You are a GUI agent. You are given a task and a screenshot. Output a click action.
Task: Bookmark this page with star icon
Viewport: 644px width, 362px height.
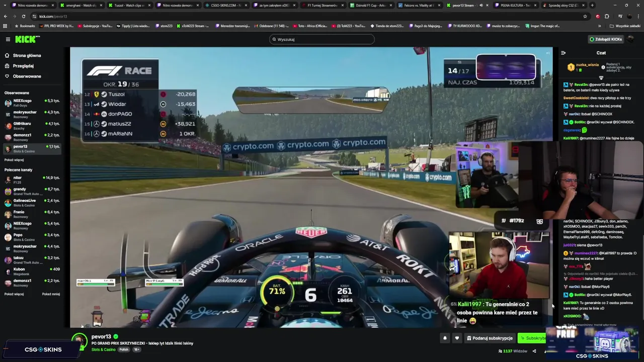pos(585,16)
